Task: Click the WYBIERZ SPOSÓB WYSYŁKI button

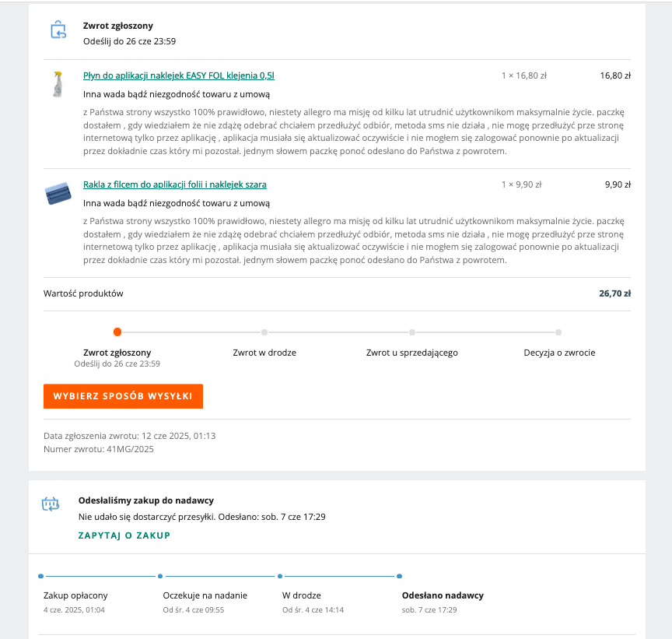Action: 123,396
